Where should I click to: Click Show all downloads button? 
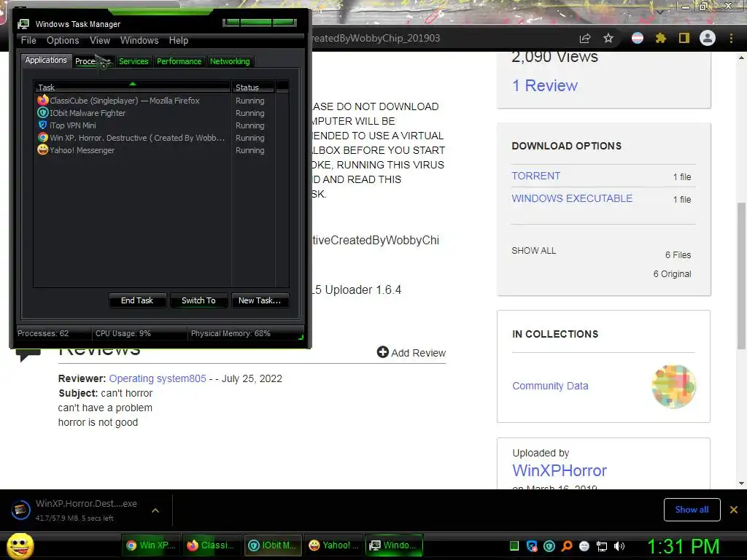coord(692,510)
